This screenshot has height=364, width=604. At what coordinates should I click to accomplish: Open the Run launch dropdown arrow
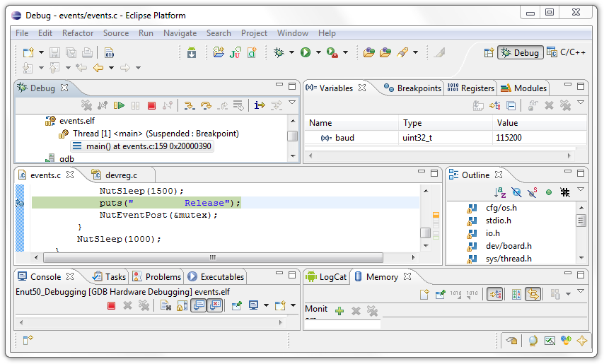318,52
